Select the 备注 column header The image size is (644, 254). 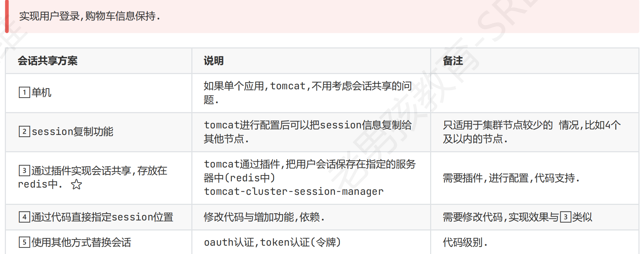tap(453, 61)
